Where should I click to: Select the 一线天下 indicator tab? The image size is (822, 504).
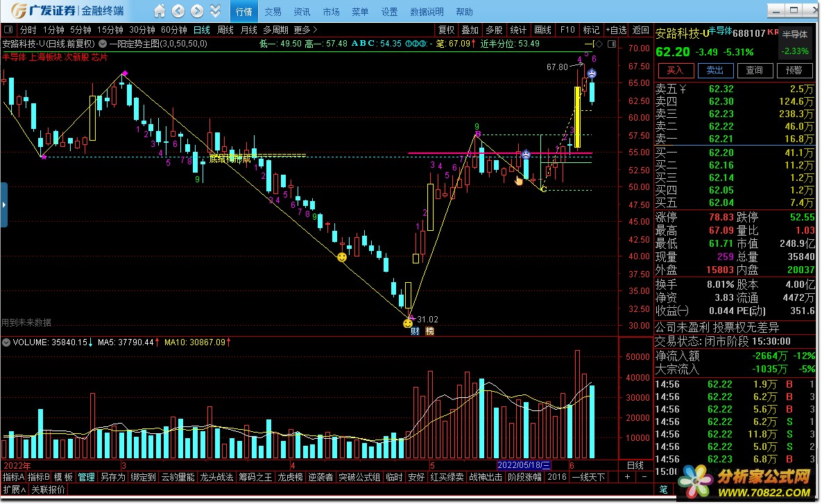click(x=589, y=477)
